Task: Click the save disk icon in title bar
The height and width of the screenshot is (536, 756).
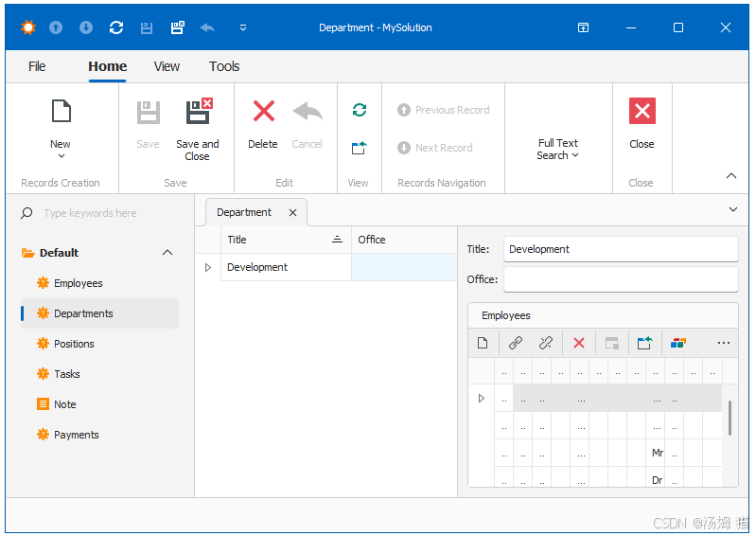Action: click(147, 28)
